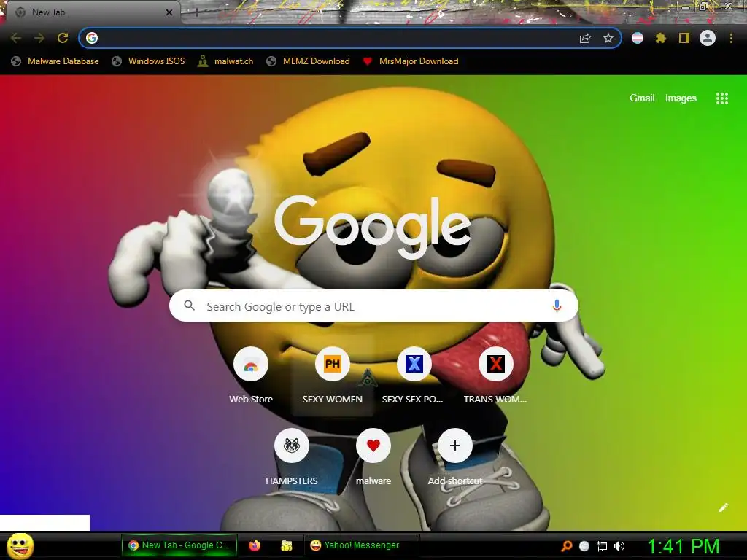Click the orange search tray icon
Image resolution: width=747 pixels, height=560 pixels.
tap(566, 546)
